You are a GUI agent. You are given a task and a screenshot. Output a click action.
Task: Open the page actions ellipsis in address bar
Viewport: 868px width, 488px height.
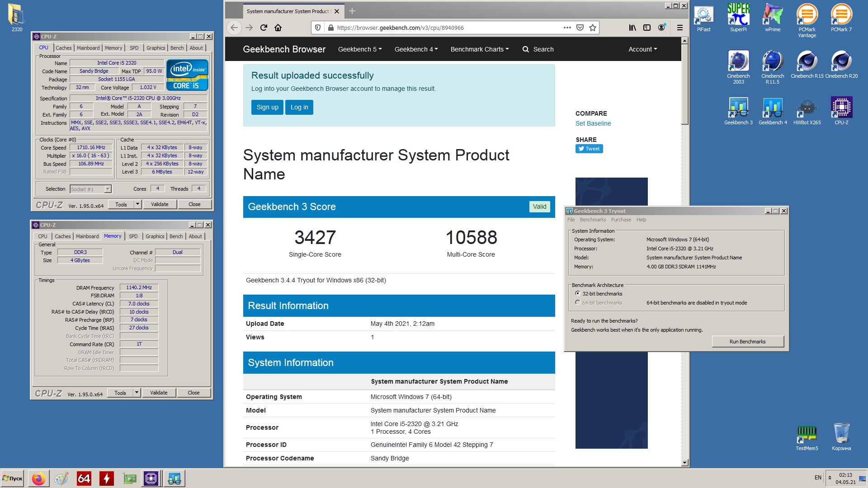[x=567, y=28]
